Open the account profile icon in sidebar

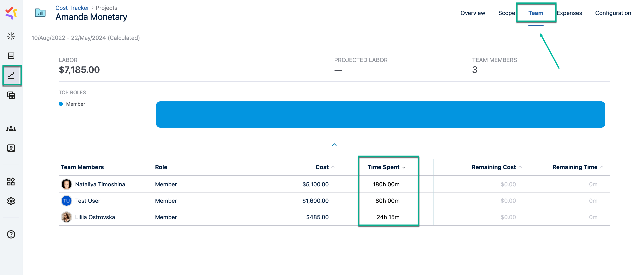point(11,148)
